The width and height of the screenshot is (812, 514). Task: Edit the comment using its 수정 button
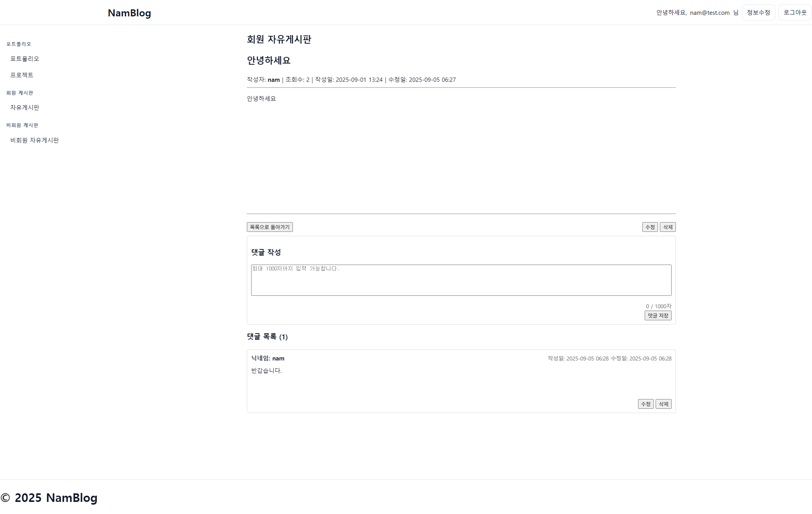[x=645, y=404]
